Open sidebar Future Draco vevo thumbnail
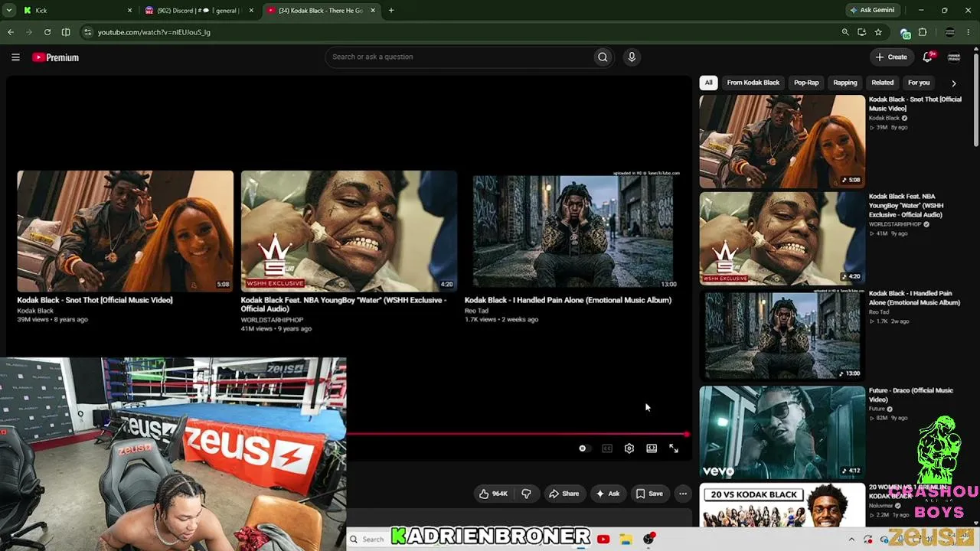Viewport: 980px width, 551px height. point(782,432)
